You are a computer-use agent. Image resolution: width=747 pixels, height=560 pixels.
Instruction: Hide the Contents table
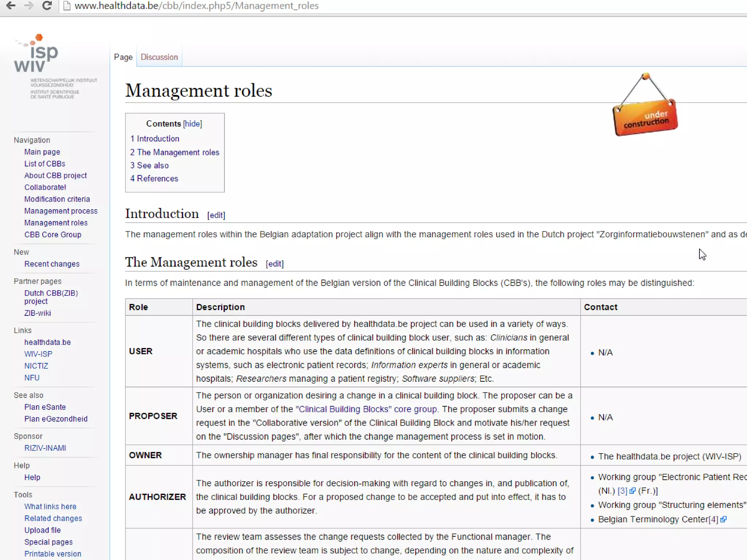click(x=192, y=124)
